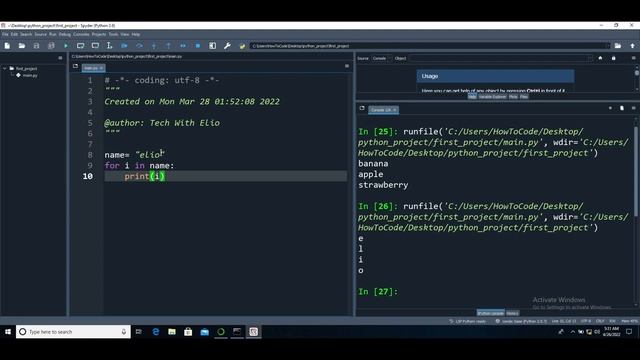Interrupt kernel icon in console pane
Viewport: 640px width, 360px height.
(x=610, y=108)
